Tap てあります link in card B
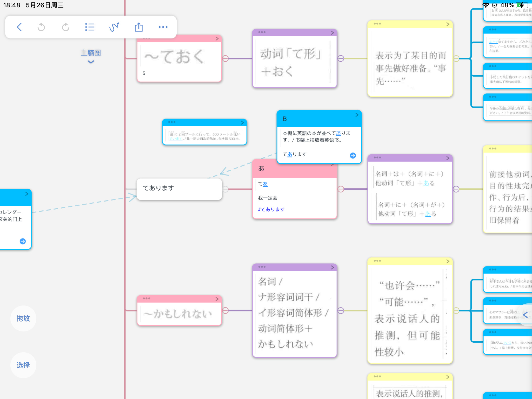The width and height of the screenshot is (532, 399). click(295, 154)
